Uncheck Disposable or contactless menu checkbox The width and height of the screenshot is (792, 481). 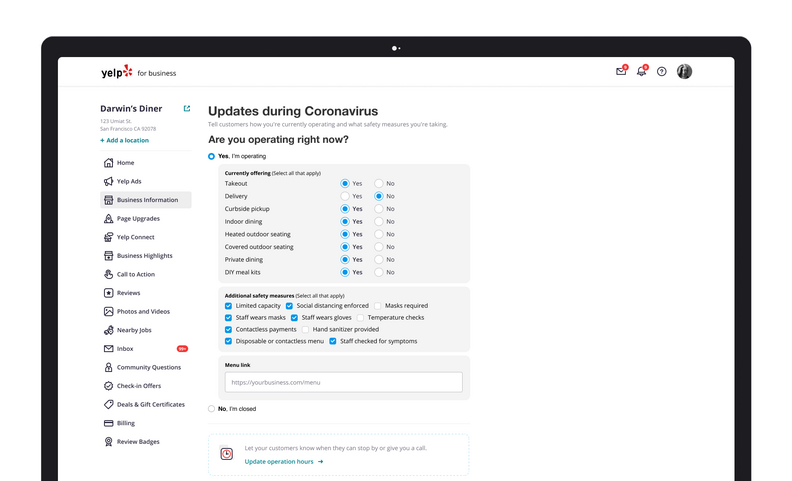click(x=228, y=341)
